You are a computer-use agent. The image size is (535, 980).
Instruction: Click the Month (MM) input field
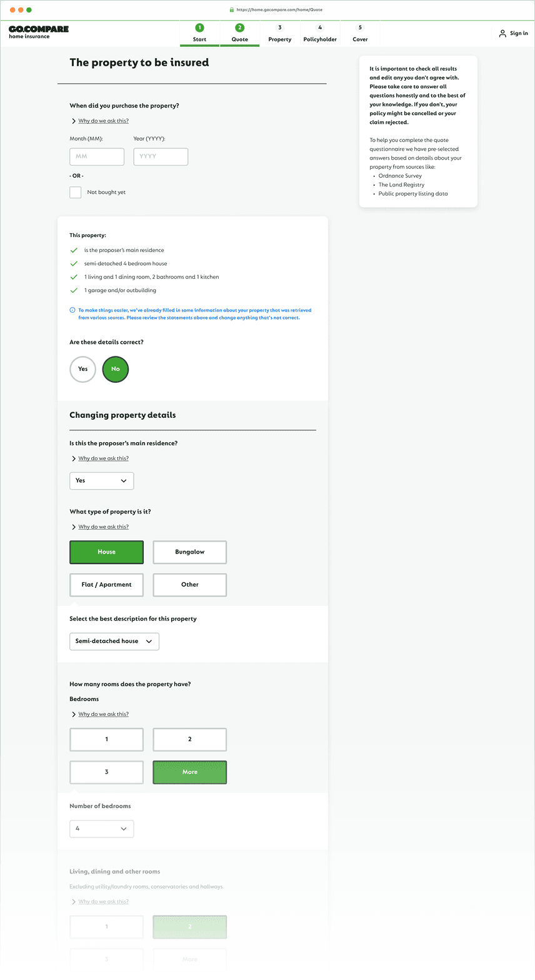[96, 156]
